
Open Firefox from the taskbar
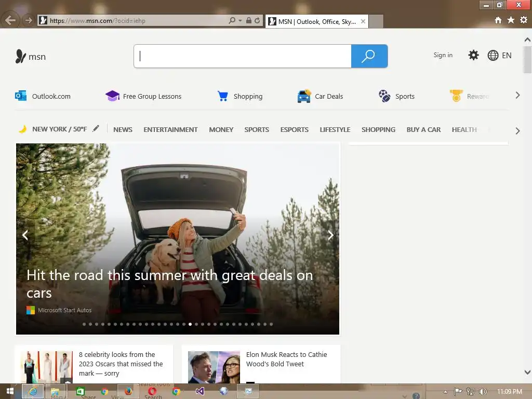coord(128,391)
